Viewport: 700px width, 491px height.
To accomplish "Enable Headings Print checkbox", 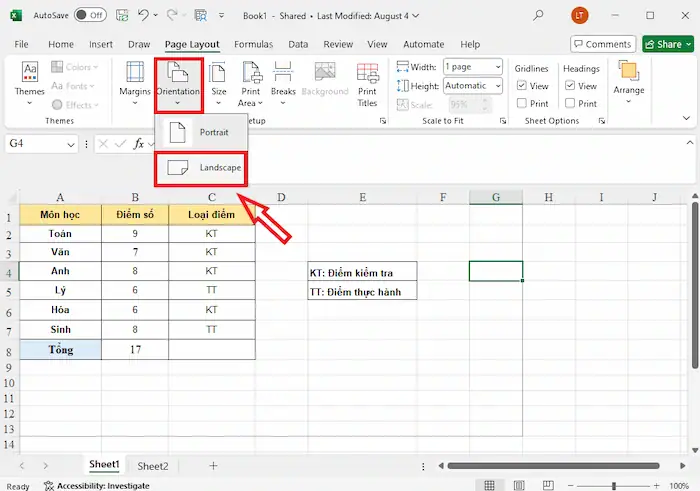I will coord(570,103).
